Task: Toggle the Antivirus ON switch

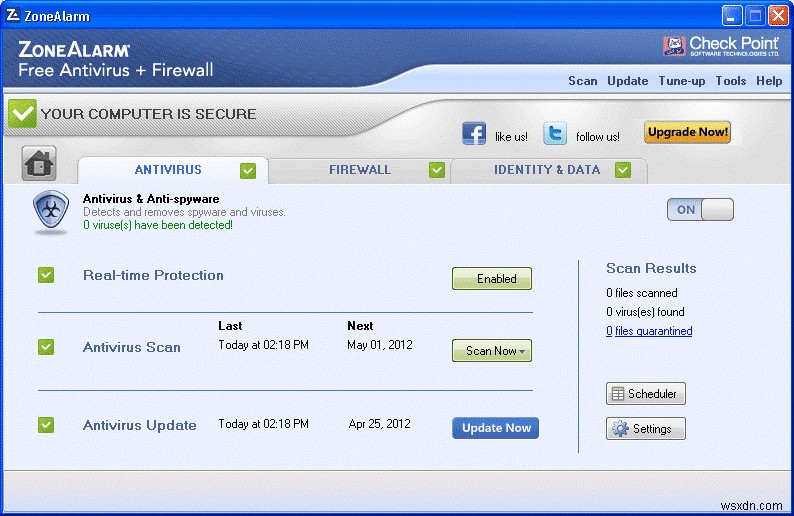Action: [x=700, y=210]
